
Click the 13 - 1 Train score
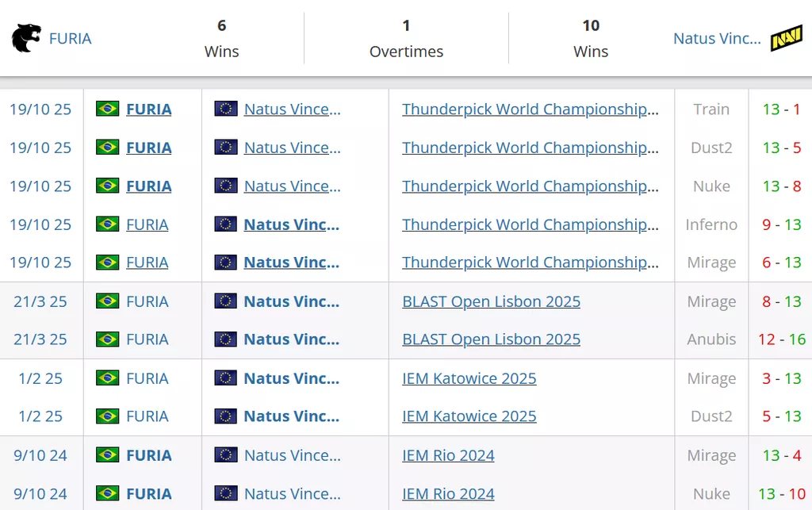(x=781, y=109)
